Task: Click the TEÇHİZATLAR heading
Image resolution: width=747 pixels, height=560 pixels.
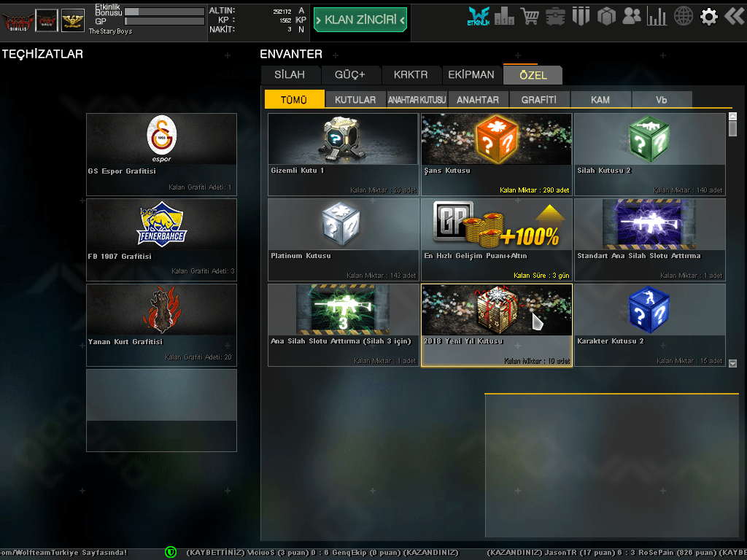Action: point(42,54)
